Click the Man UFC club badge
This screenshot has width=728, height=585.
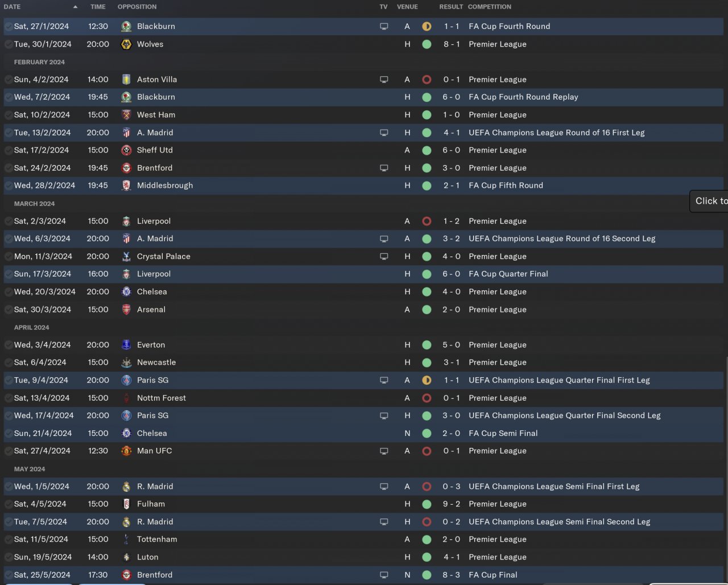tap(126, 451)
